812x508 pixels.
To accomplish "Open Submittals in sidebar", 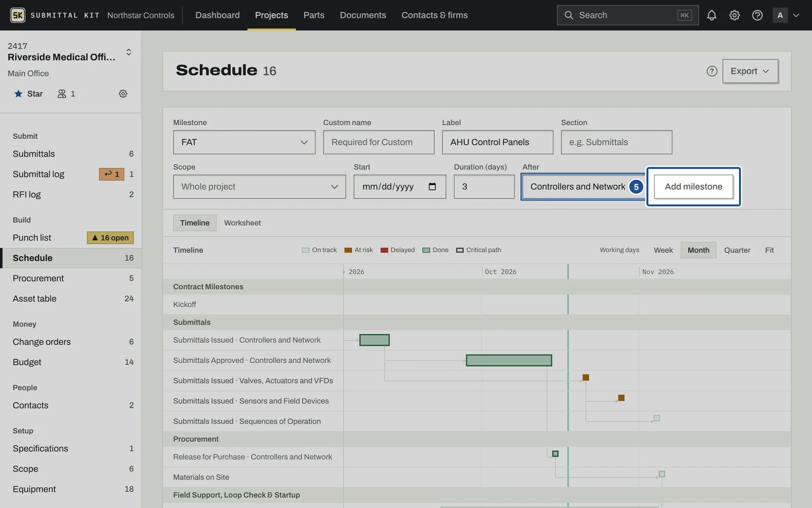I will [x=71, y=154].
